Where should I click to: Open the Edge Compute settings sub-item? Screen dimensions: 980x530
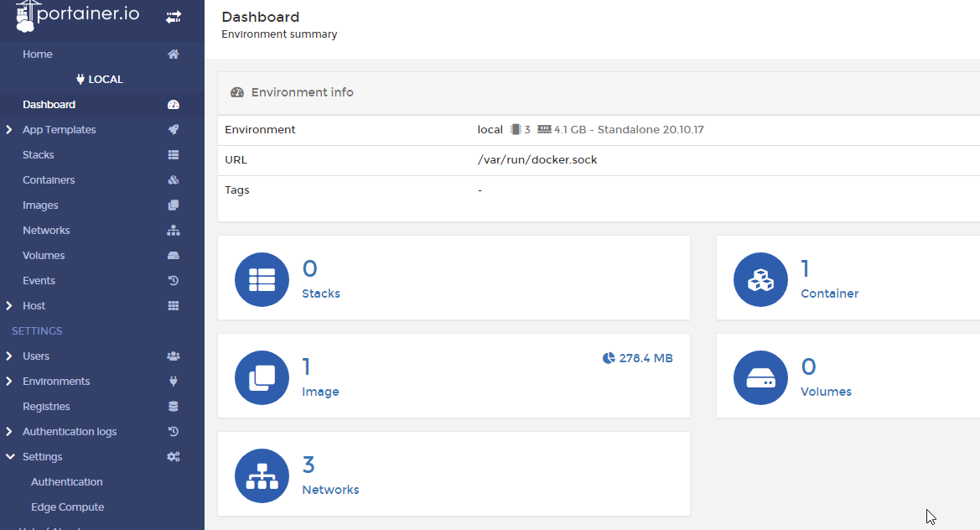click(68, 507)
